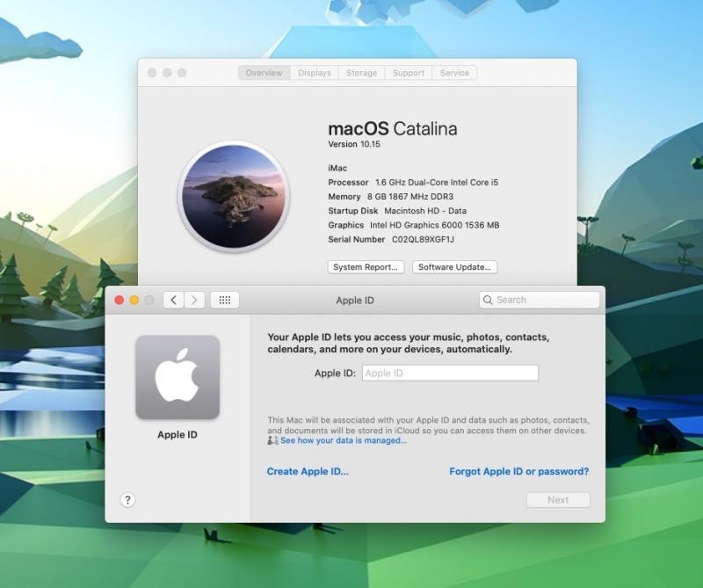This screenshot has height=588, width=703.
Task: Click the iMac model label
Action: (x=337, y=168)
